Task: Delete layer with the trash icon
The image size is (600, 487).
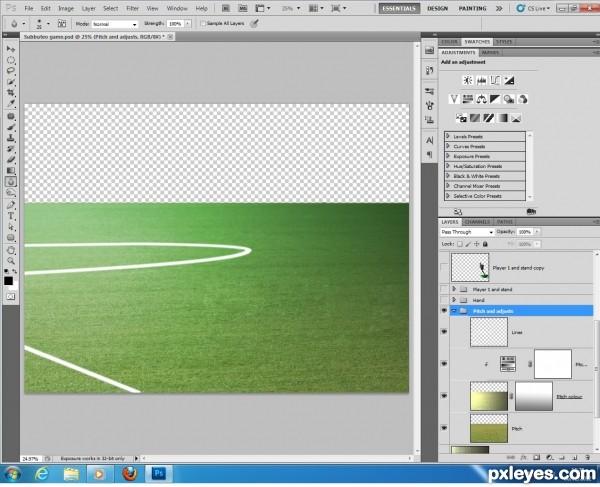Action: [587, 457]
